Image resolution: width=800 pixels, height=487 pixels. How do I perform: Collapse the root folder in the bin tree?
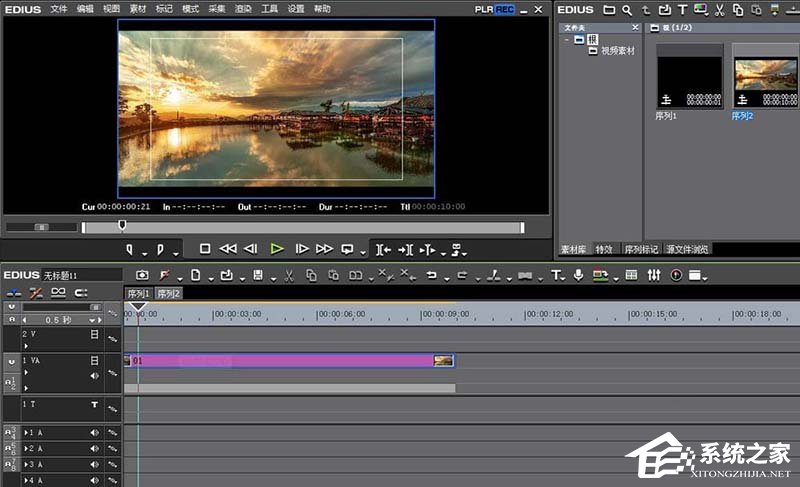(566, 40)
